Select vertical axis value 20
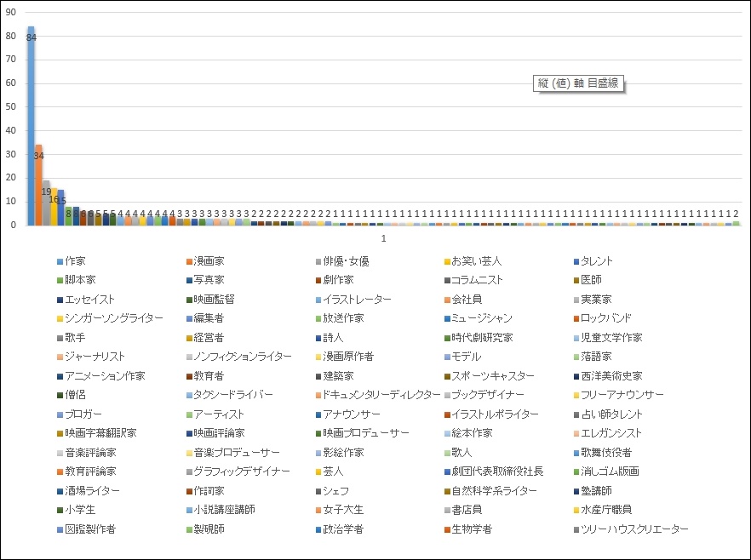 pos(10,178)
